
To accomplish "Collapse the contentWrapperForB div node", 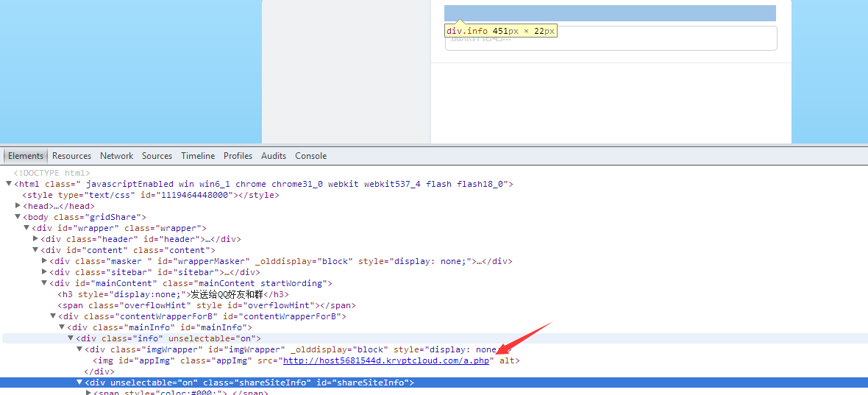I will tap(53, 316).
